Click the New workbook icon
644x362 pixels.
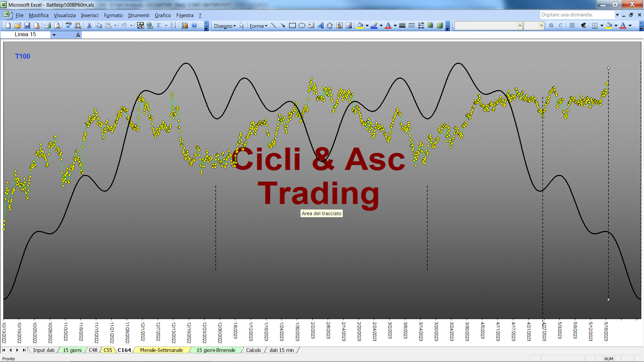[x=8, y=26]
